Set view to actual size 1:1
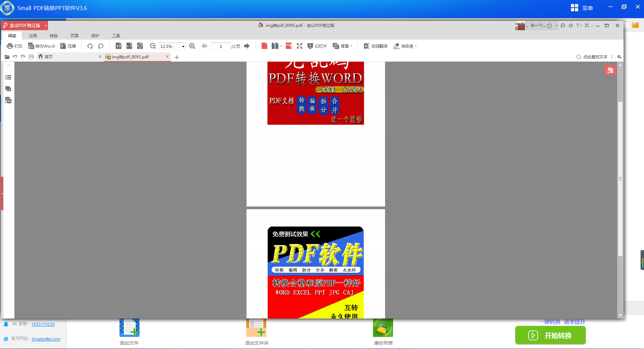Viewport: 644px width, 349px height. tap(118, 46)
